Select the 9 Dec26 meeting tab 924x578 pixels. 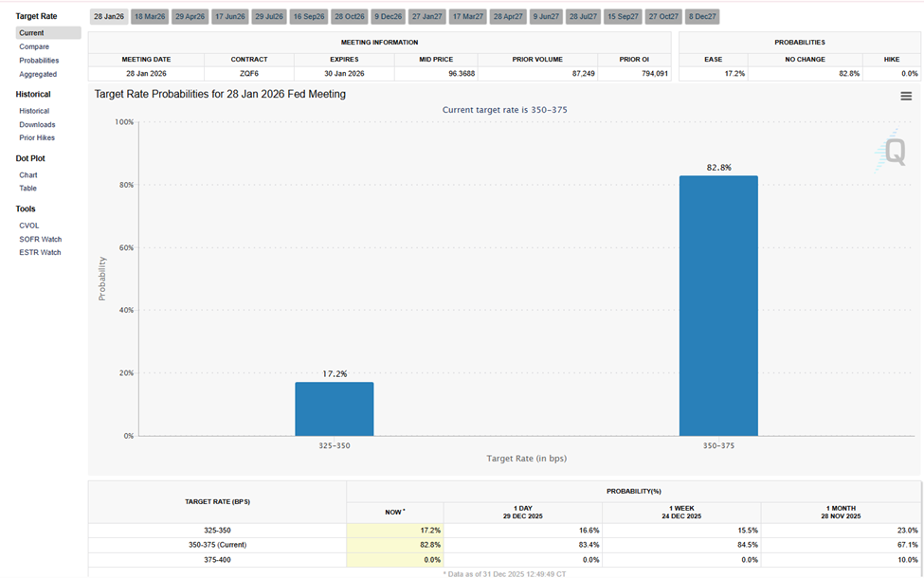(x=389, y=15)
